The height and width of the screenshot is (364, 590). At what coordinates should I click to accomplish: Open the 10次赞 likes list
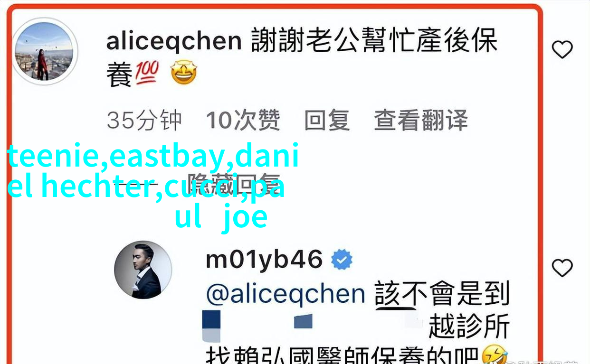(x=243, y=121)
